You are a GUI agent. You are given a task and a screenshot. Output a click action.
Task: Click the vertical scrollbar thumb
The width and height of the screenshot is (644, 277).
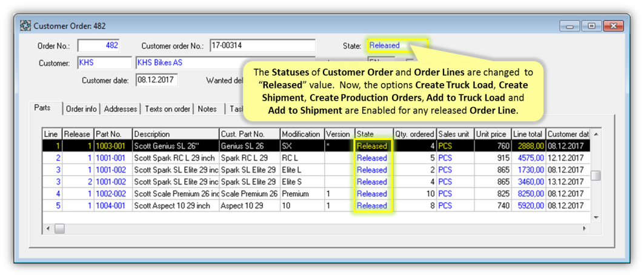click(596, 176)
